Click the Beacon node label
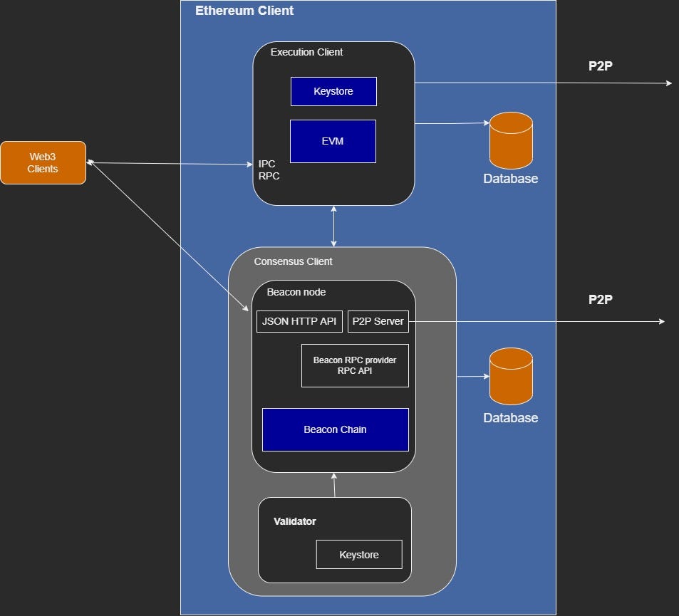The image size is (679, 616). 296,292
